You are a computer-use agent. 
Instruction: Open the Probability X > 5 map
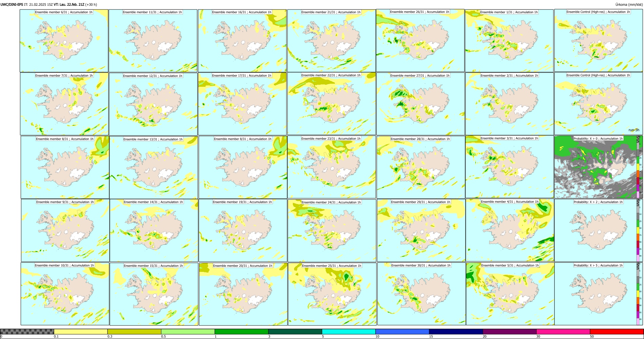pos(599,294)
